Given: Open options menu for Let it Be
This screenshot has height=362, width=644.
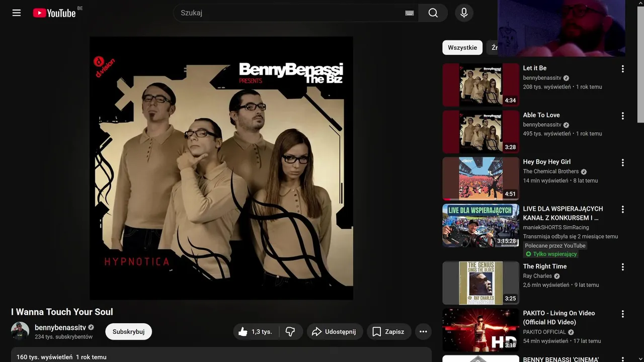Looking at the screenshot, I should 622,69.
